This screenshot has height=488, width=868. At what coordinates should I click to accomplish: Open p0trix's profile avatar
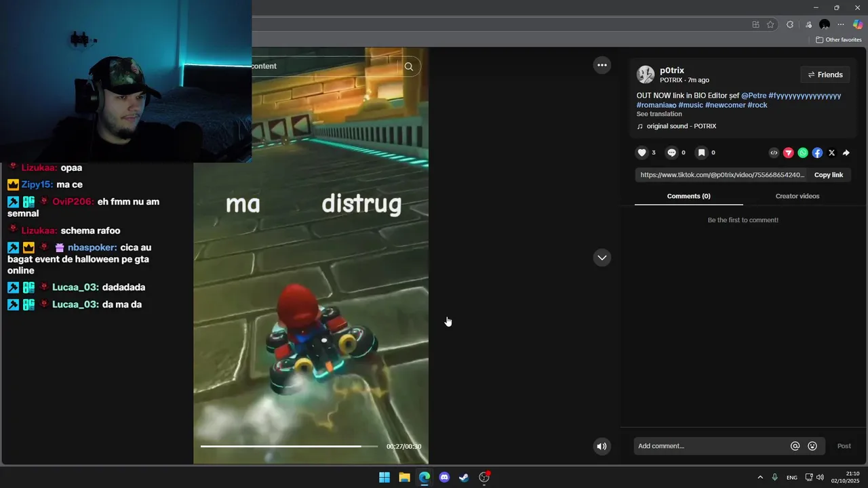tap(646, 75)
